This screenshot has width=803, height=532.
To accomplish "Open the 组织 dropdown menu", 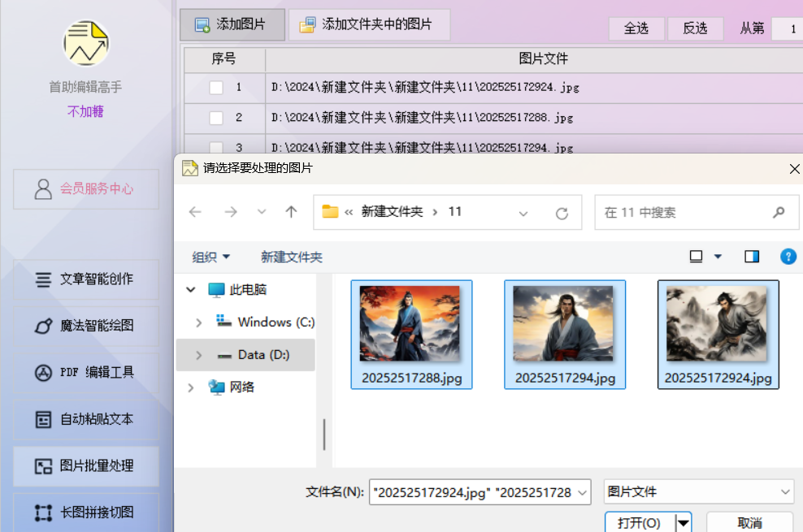I will coord(211,257).
